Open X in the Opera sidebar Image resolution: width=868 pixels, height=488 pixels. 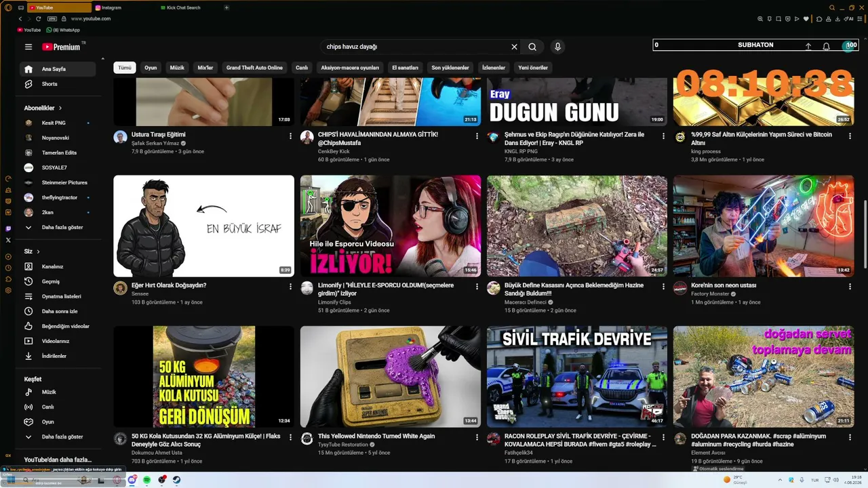point(8,240)
